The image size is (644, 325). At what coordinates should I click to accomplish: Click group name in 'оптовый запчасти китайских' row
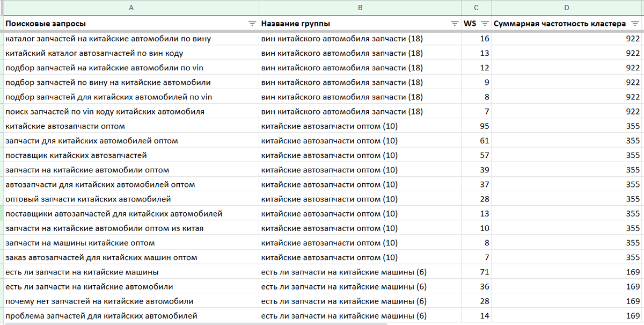point(360,199)
